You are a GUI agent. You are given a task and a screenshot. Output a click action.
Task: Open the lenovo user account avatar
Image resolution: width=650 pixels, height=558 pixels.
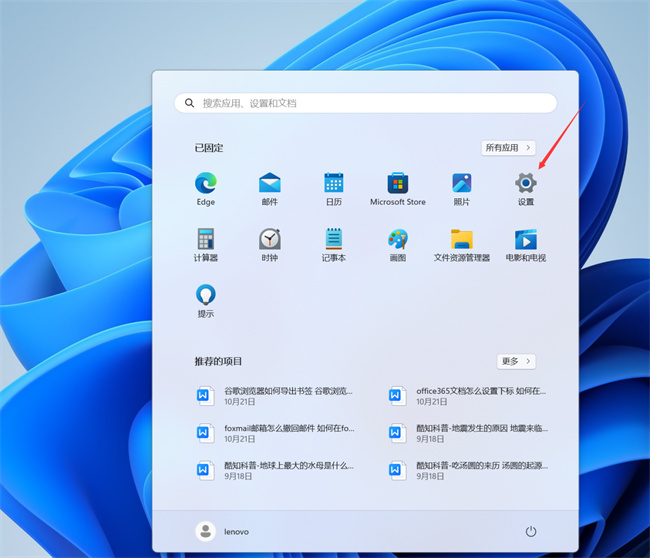click(205, 531)
